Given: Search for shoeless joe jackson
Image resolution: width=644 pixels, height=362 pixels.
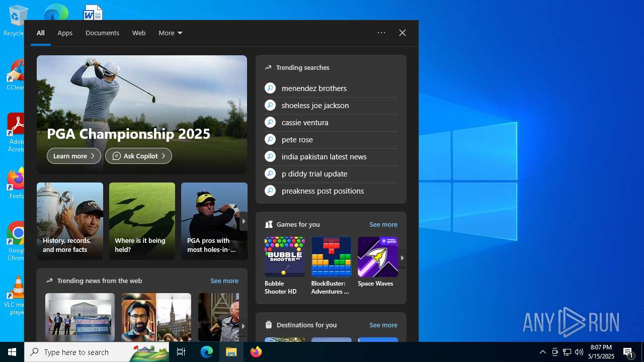Looking at the screenshot, I should (x=315, y=105).
